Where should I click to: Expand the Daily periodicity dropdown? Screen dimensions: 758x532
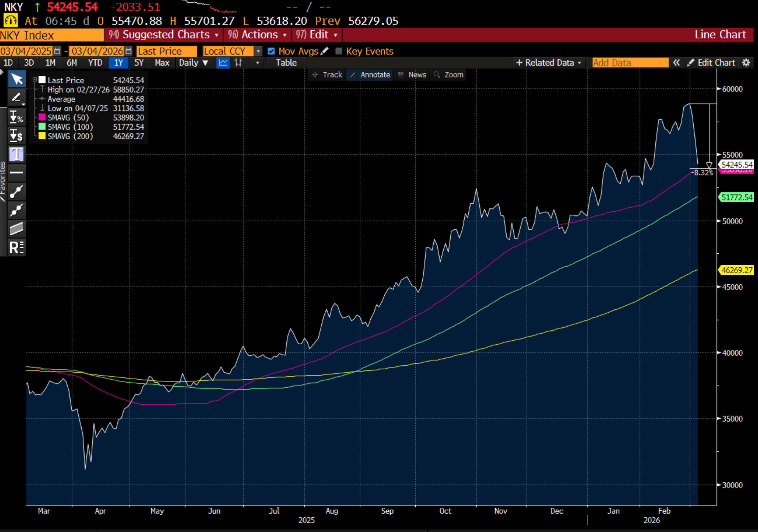[x=193, y=63]
